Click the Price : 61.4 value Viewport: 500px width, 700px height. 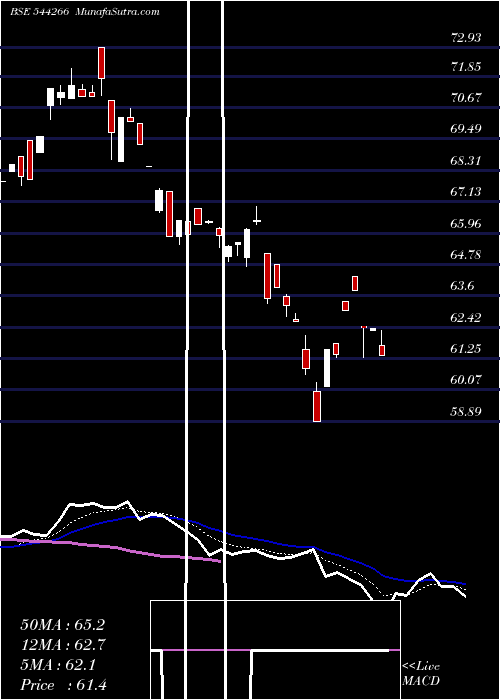pyautogui.click(x=63, y=684)
